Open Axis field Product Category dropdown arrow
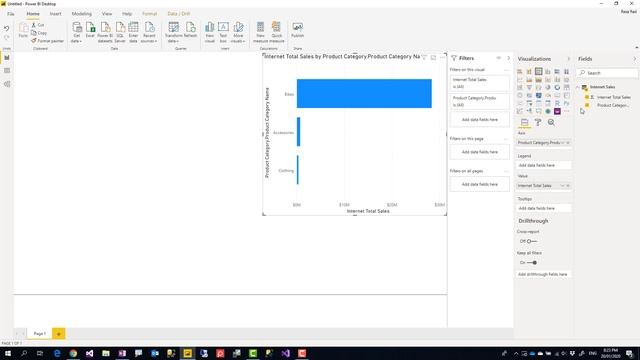Image resolution: width=640 pixels, height=360 pixels. [563, 143]
